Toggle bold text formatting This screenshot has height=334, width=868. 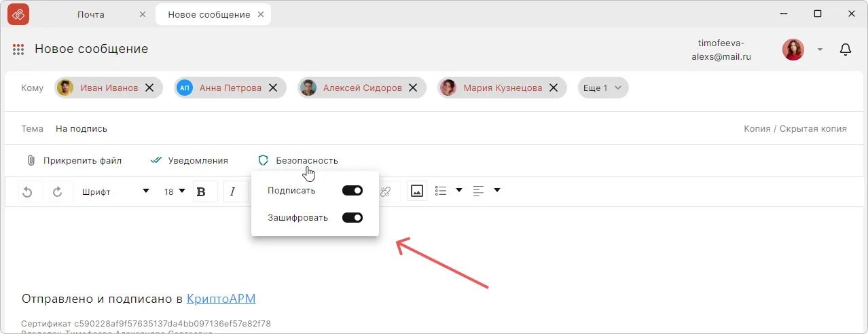click(x=201, y=192)
